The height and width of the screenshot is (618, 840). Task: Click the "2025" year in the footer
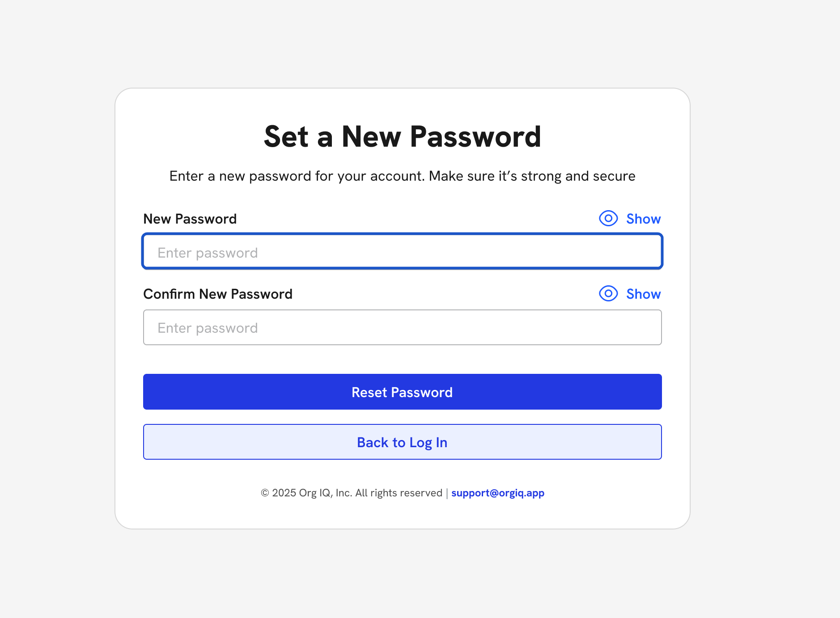[x=284, y=493]
